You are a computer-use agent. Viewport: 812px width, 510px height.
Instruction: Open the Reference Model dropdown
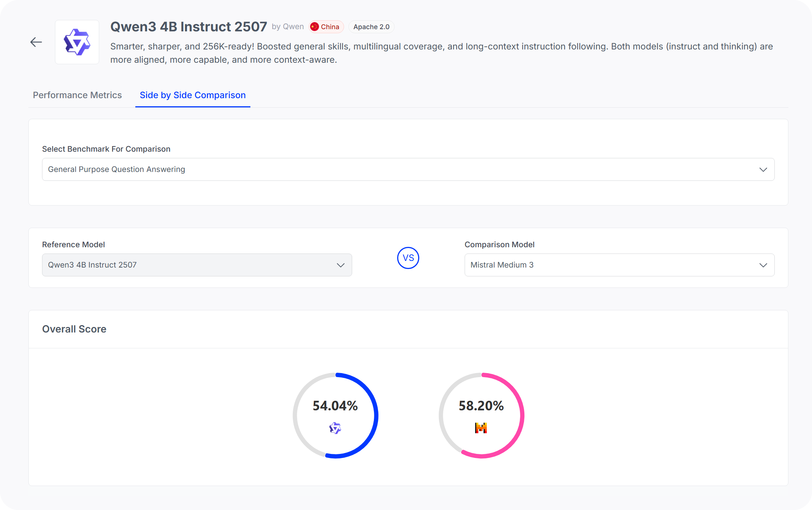tap(197, 265)
